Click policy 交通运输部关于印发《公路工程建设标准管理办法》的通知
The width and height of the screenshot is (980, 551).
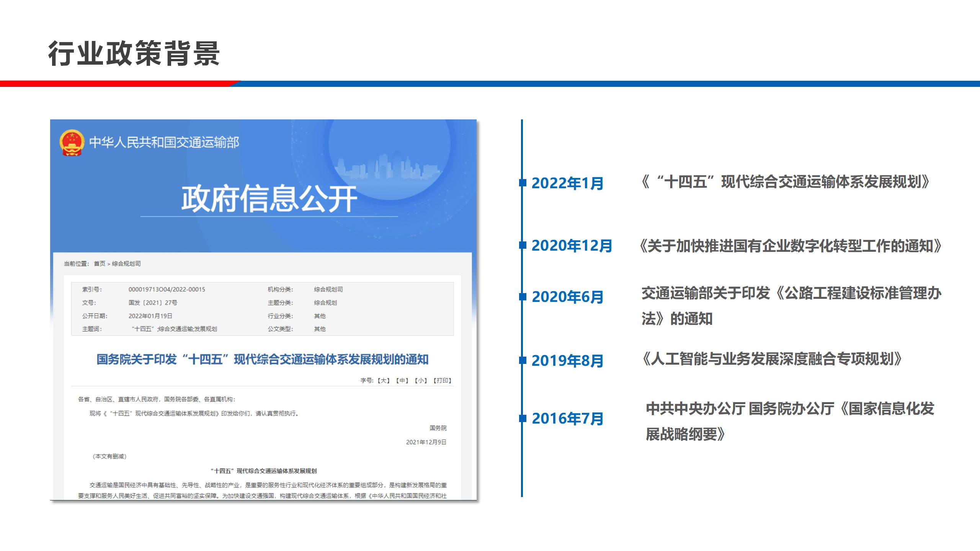791,306
